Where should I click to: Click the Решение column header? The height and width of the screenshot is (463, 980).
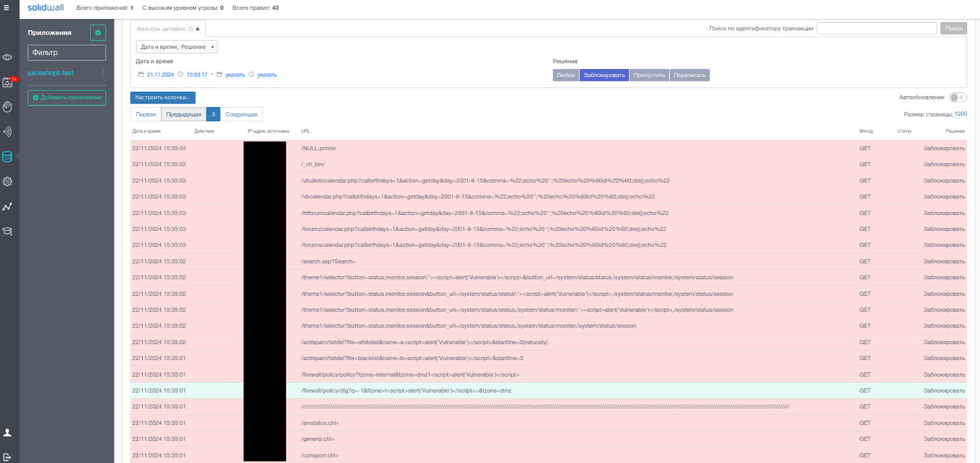point(955,131)
